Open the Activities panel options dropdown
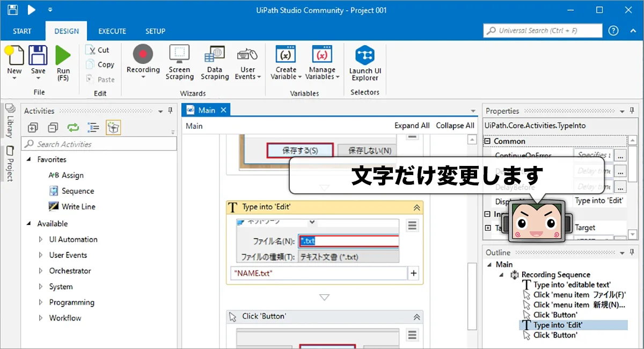The image size is (644, 349). click(160, 111)
